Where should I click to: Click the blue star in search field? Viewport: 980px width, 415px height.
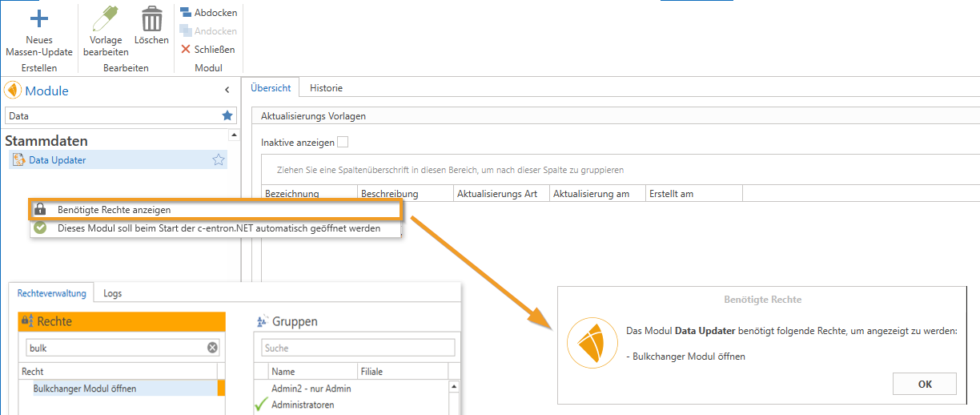(227, 115)
